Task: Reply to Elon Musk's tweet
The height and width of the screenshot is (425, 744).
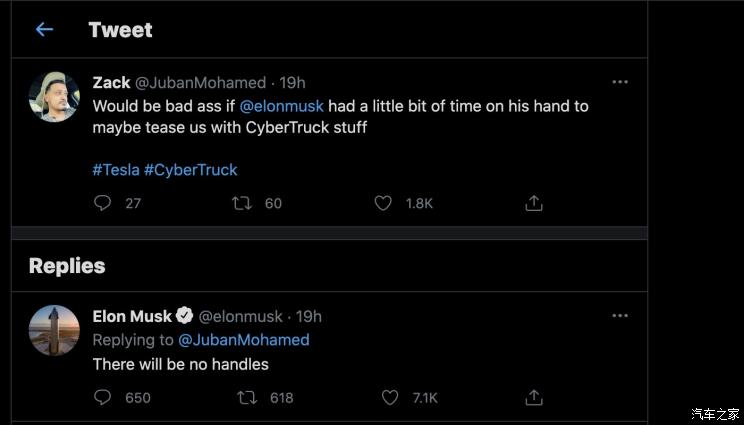Action: 102,397
